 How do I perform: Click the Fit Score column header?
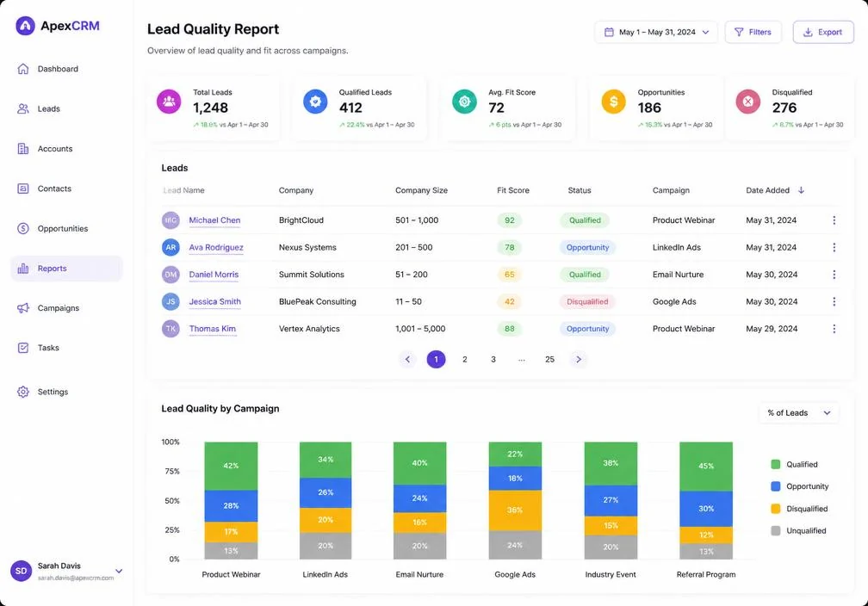(x=513, y=190)
